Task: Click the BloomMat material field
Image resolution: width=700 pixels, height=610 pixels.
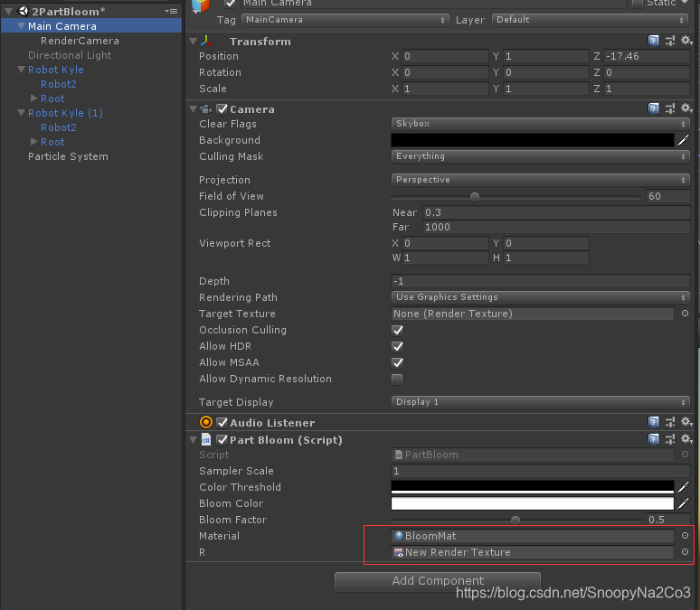Action: [532, 536]
